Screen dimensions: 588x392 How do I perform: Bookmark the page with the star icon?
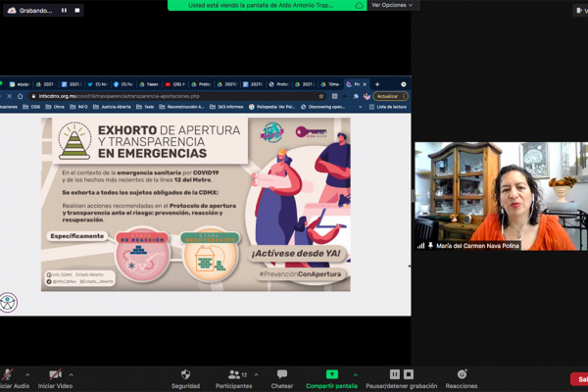pos(321,96)
